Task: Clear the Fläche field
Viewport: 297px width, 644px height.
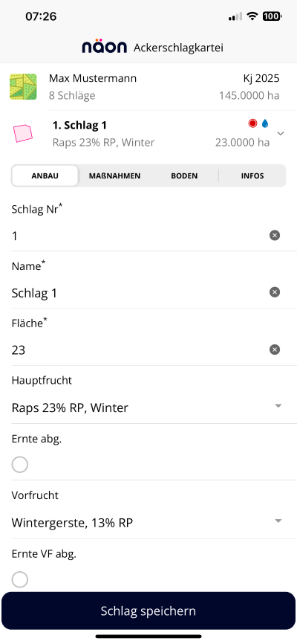Action: [x=275, y=350]
